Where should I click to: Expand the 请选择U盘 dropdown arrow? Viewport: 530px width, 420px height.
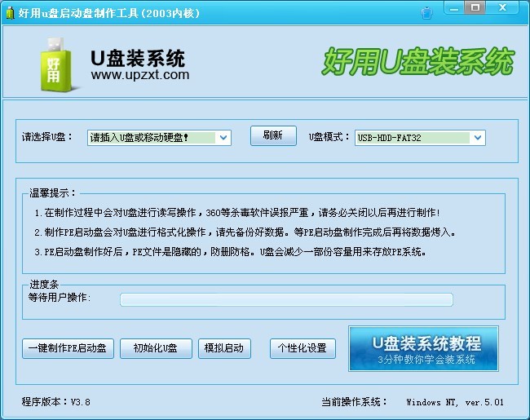pos(223,138)
